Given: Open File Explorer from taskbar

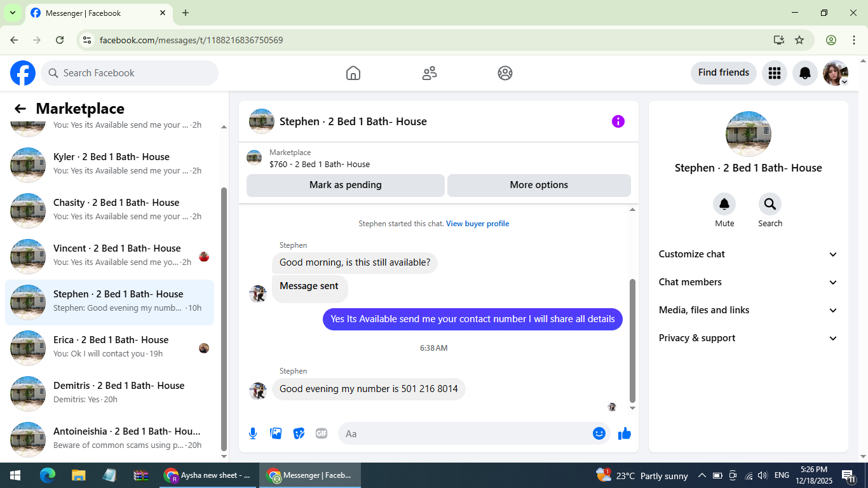Looking at the screenshot, I should (x=78, y=475).
